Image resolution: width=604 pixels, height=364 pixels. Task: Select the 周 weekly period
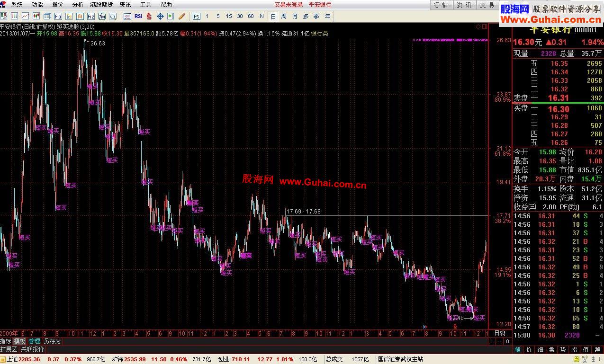[284, 16]
